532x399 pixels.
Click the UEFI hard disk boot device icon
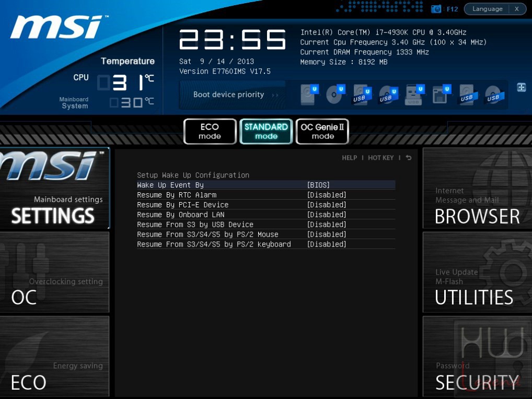[309, 94]
